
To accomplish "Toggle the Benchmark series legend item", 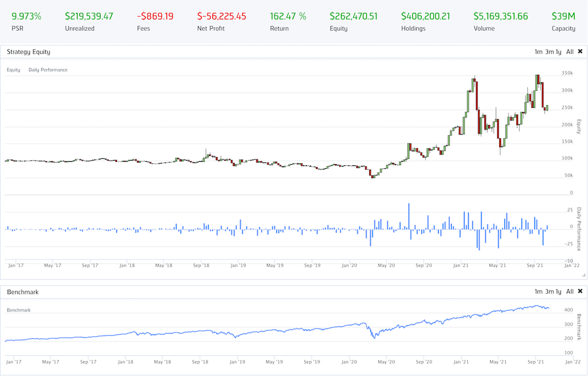I will coord(18,310).
